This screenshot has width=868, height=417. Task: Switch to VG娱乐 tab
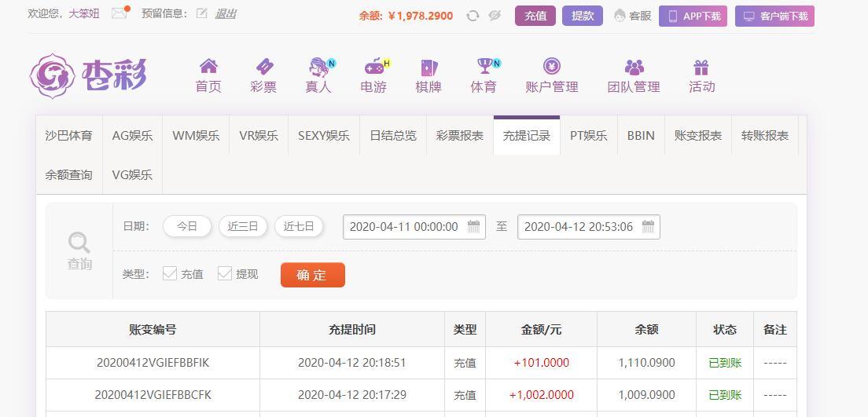[x=132, y=175]
